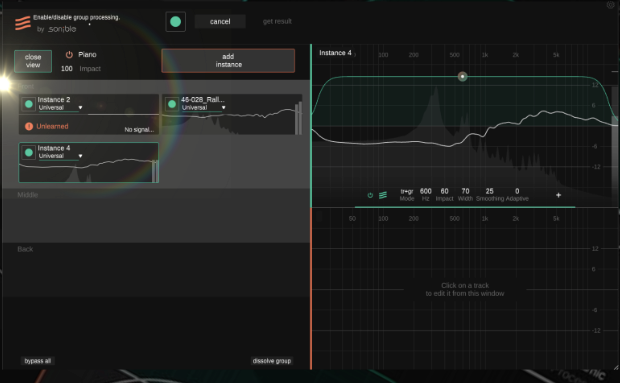Toggle the Instance 4 green enable button
Image resolution: width=620 pixels, height=383 pixels.
coord(28,152)
